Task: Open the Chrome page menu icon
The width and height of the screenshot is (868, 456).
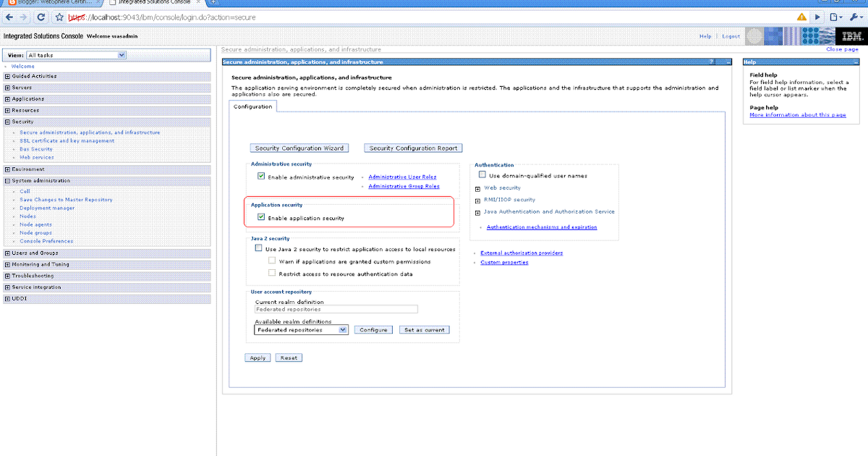Action: click(837, 17)
